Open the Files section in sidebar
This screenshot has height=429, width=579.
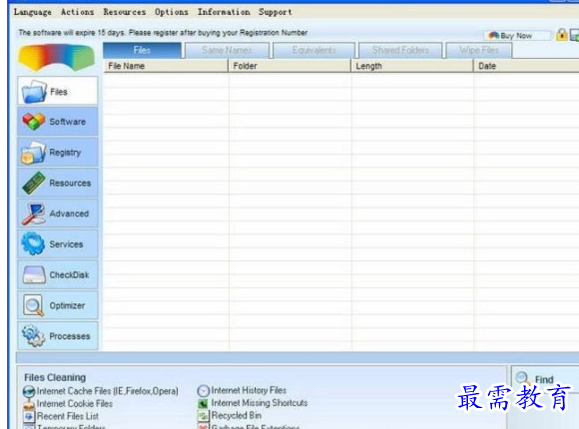(x=58, y=91)
